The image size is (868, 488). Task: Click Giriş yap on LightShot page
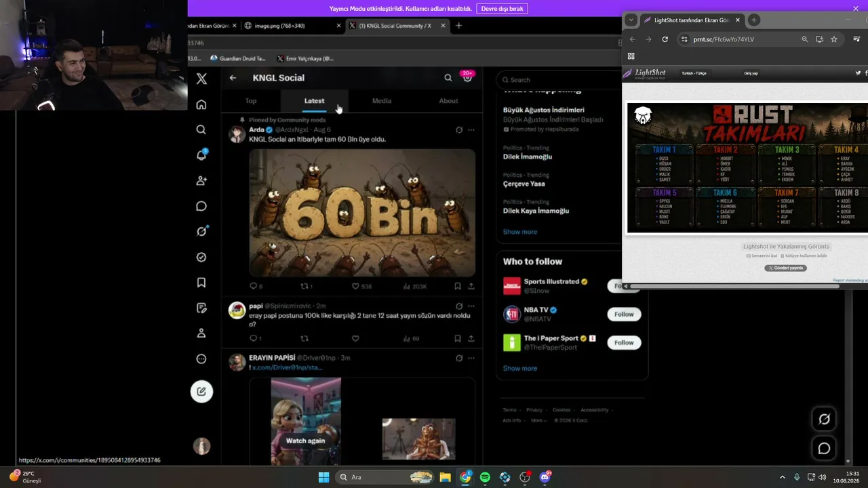point(751,73)
